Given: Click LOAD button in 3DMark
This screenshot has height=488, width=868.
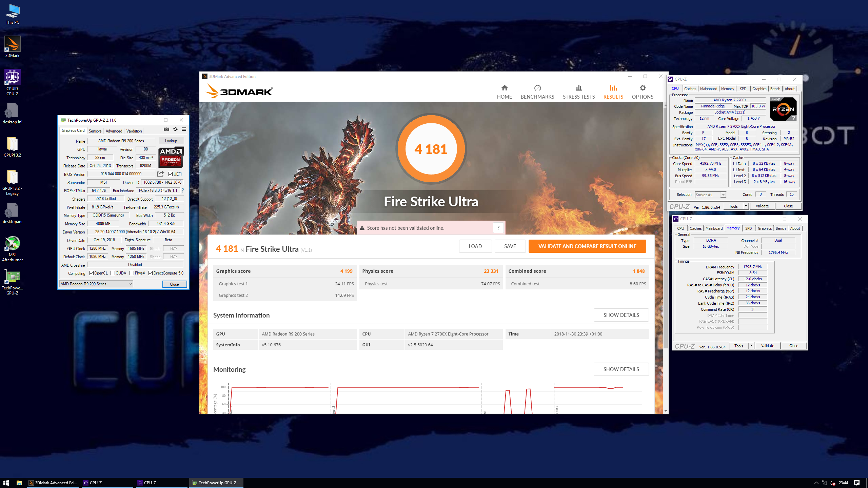Looking at the screenshot, I should point(475,246).
